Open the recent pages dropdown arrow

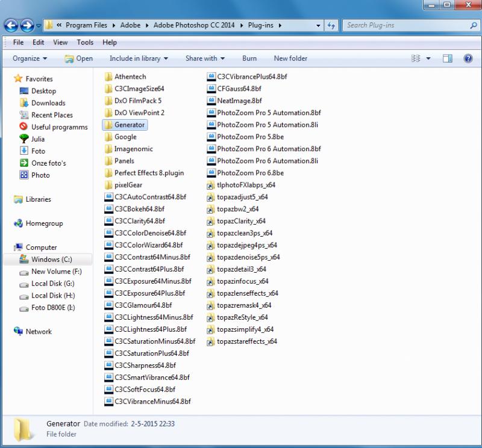(x=39, y=25)
